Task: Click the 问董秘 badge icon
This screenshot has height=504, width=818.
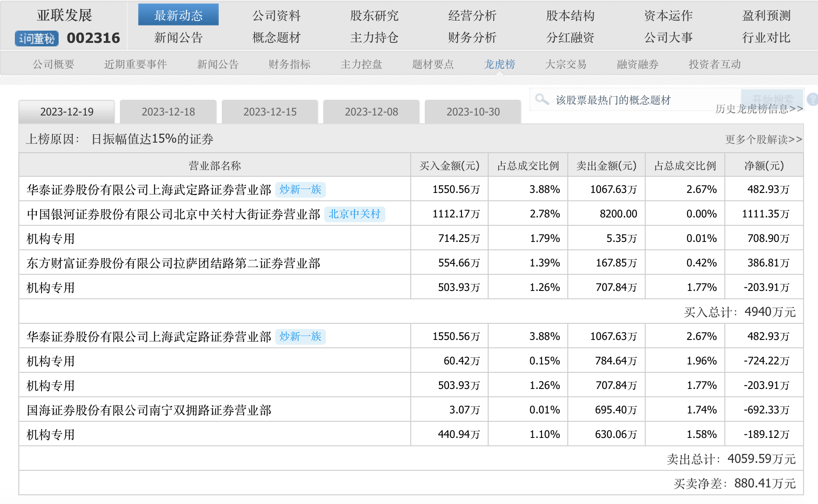Action: pos(37,38)
